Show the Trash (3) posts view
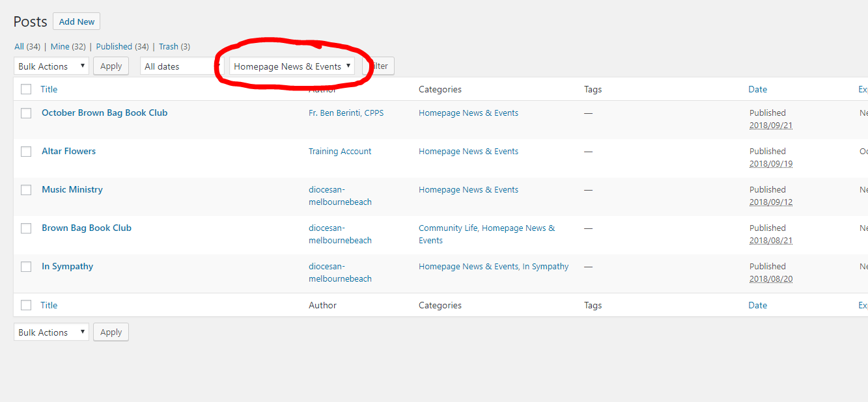The image size is (868, 402). [x=168, y=47]
